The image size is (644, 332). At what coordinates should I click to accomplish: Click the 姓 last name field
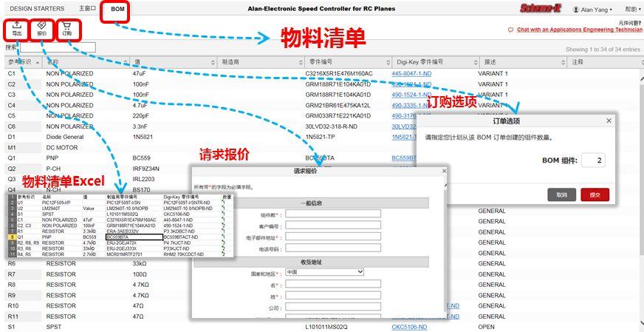click(x=333, y=296)
